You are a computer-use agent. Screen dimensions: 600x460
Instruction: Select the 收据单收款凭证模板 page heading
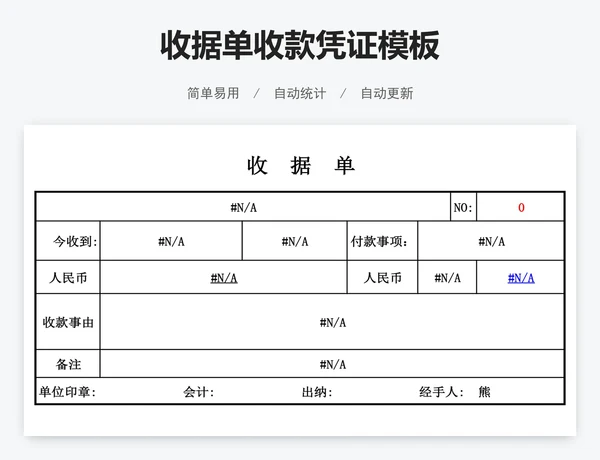pos(300,46)
